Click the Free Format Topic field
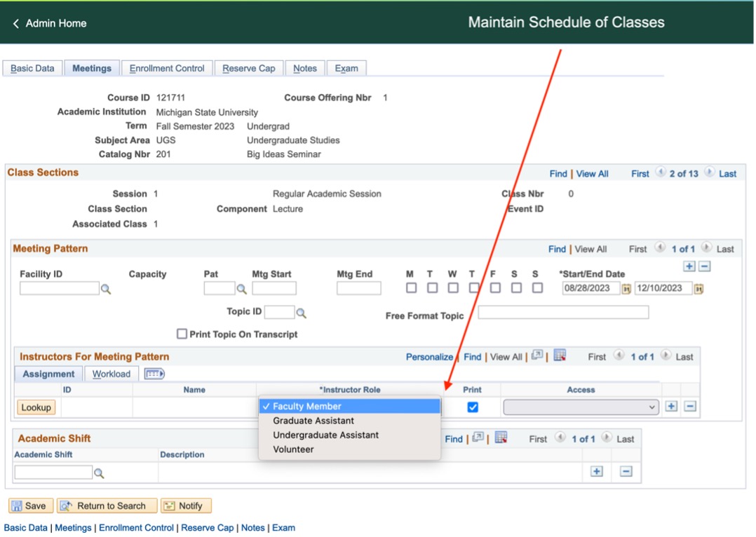 click(x=563, y=313)
